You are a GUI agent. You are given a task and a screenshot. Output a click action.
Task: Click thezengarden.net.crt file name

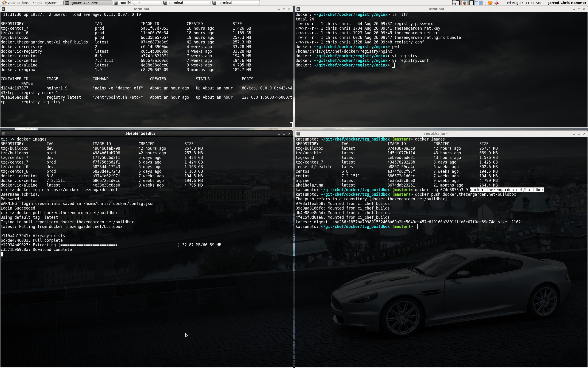[x=417, y=33]
